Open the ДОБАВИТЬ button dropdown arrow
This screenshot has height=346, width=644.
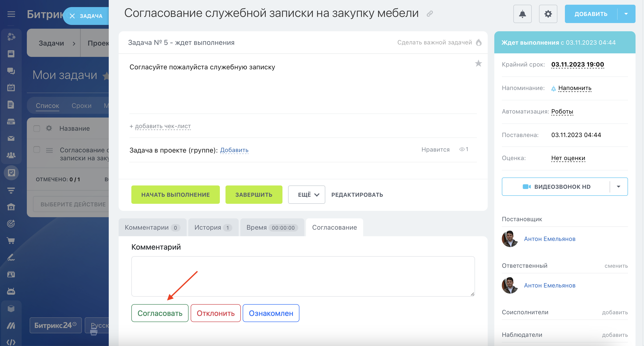click(x=626, y=14)
